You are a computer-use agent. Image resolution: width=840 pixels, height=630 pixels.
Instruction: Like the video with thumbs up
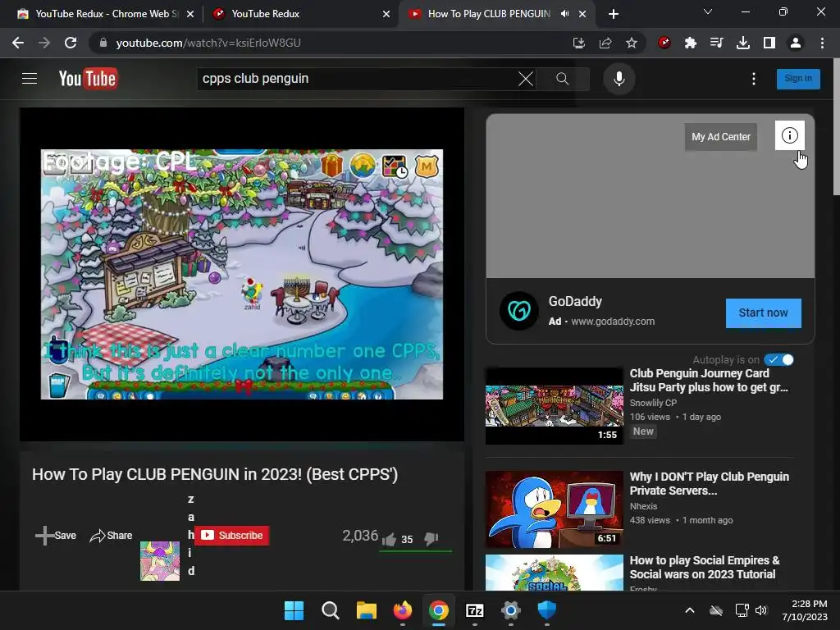pyautogui.click(x=389, y=539)
